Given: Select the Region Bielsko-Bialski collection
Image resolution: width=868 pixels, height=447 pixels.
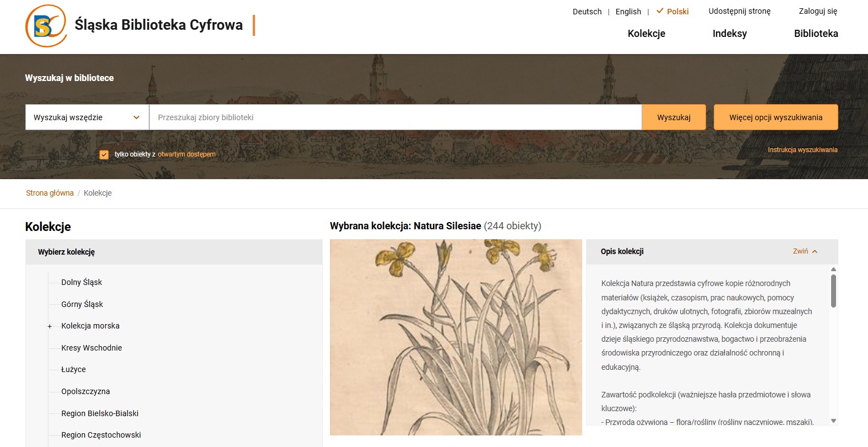Looking at the screenshot, I should coord(100,413).
